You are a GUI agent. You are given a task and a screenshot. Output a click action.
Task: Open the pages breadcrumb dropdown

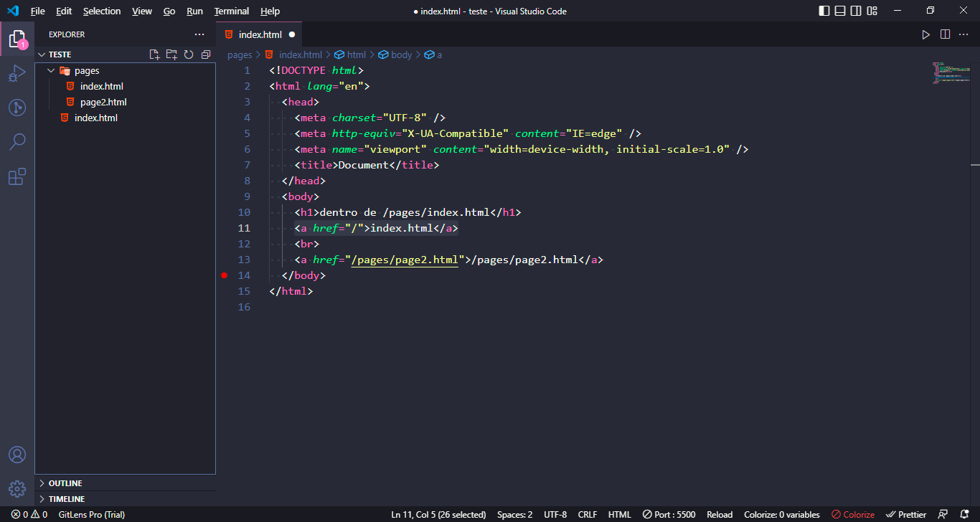(x=240, y=54)
